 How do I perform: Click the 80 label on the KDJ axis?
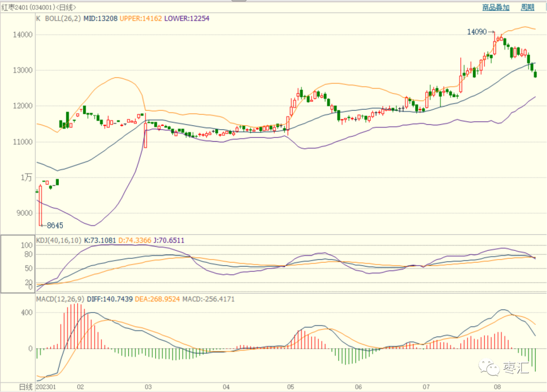coord(28,255)
